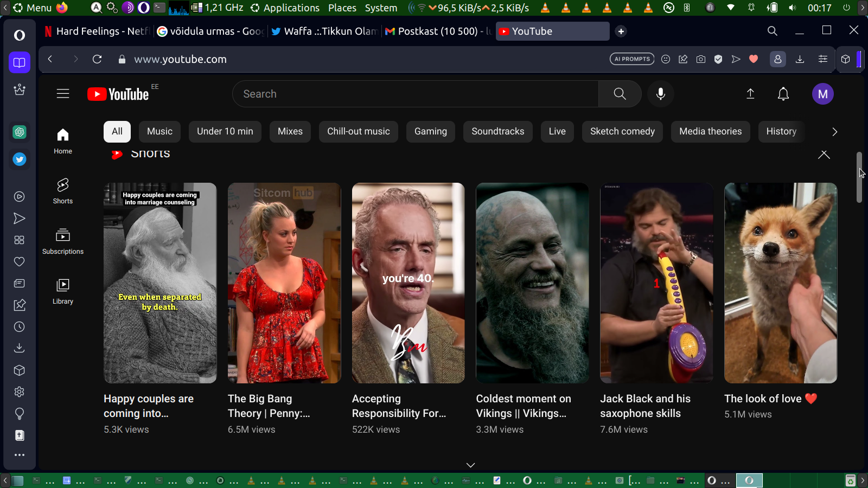The height and width of the screenshot is (488, 868).
Task: Expand more Shorts with the down chevron
Action: (470, 465)
